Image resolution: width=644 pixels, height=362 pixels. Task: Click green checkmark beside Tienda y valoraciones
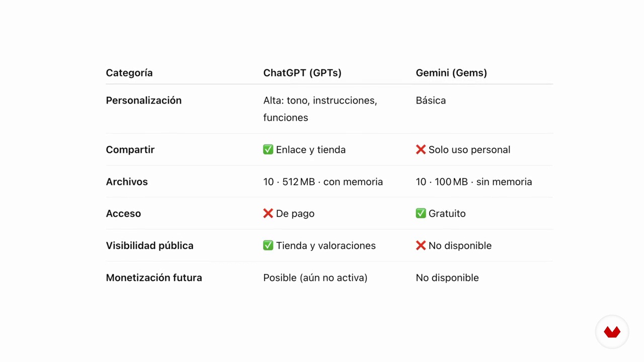click(x=268, y=245)
